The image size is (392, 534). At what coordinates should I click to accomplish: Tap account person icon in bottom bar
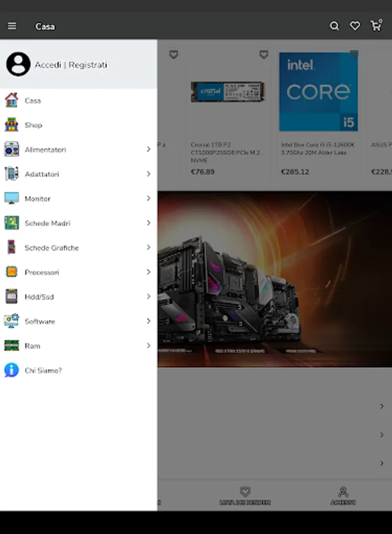tap(343, 492)
